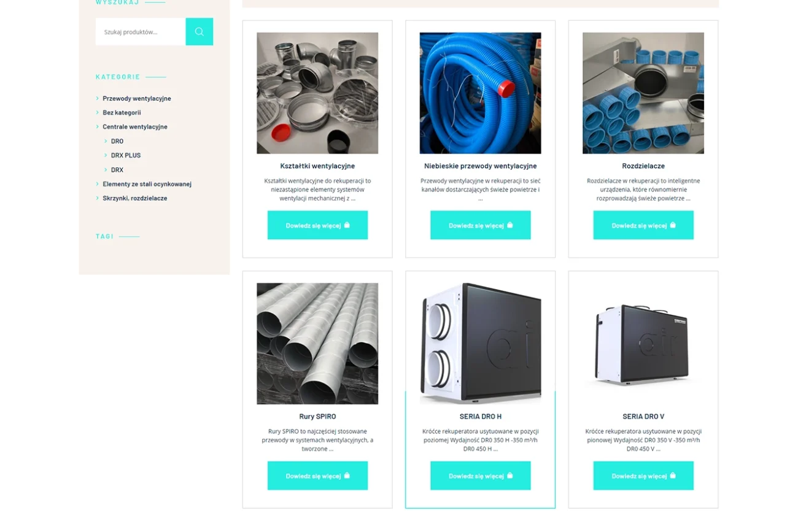Screen dimensions: 798x532
Task: Open the Rury SPIRO pipes thumbnail
Action: coord(317,344)
